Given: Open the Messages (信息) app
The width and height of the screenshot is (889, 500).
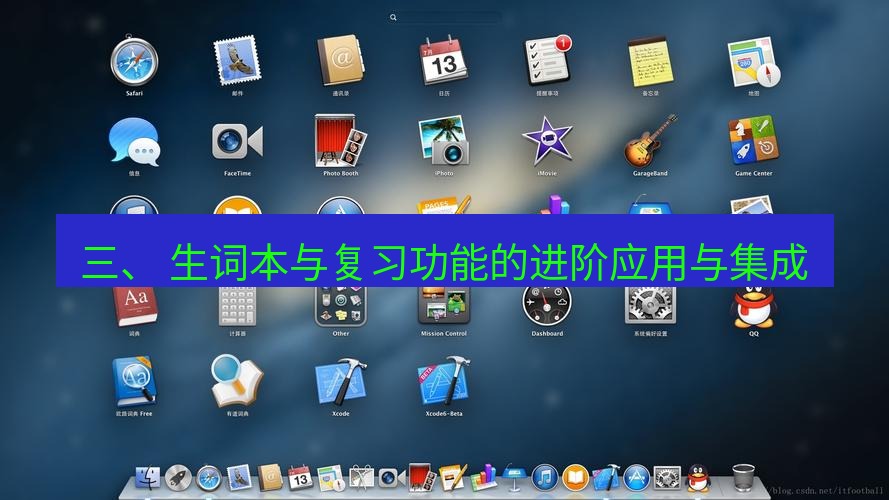Looking at the screenshot, I should click(x=134, y=142).
